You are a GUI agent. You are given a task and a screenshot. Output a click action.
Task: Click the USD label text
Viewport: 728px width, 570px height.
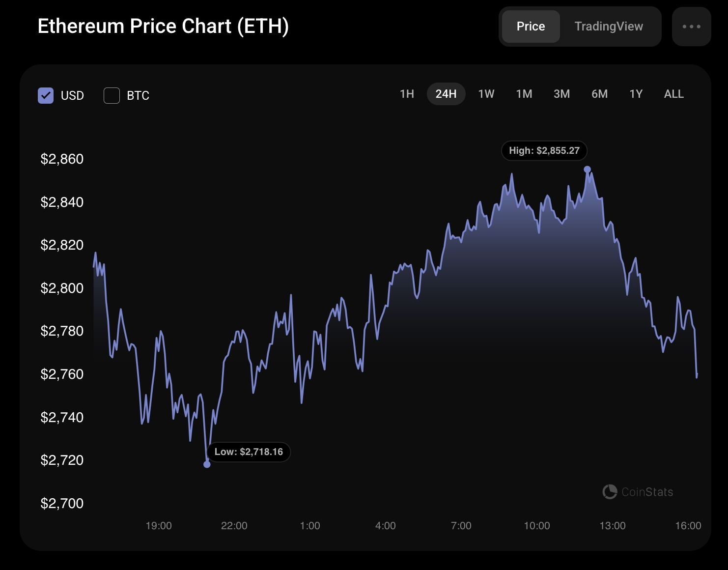72,96
